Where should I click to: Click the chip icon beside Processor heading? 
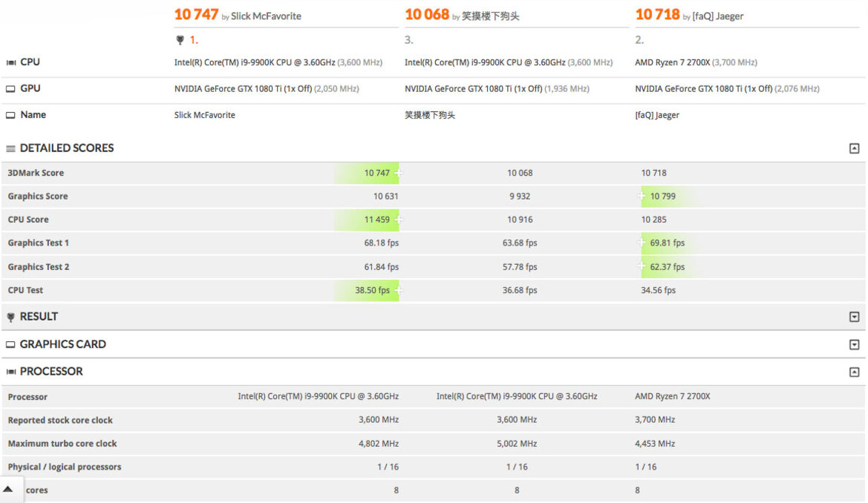[x=10, y=372]
